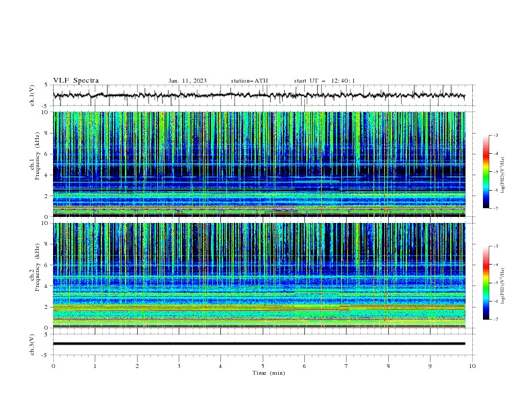Click the "-3" label on the ch.2 color bar
The image size is (532, 411).
(495, 246)
